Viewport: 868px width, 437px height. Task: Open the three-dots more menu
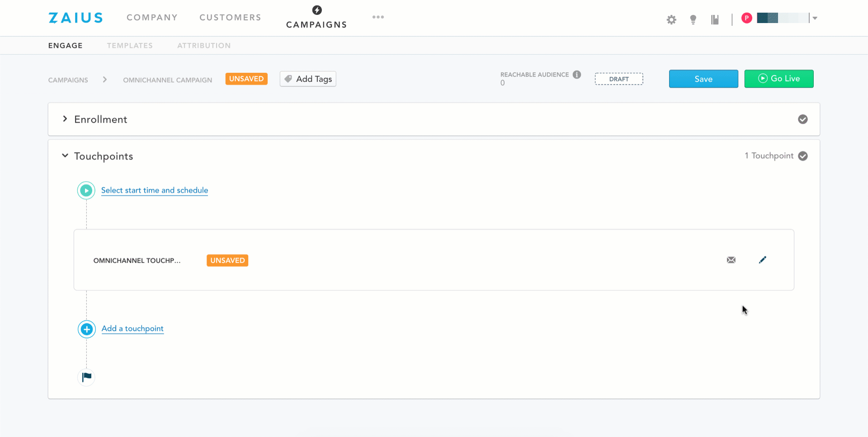[x=378, y=17]
